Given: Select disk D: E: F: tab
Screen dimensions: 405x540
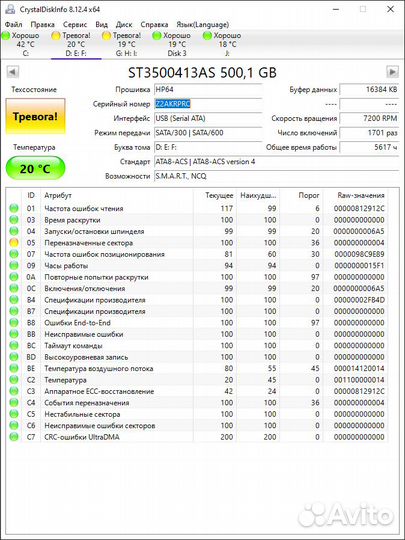Looking at the screenshot, I should 76,44.
